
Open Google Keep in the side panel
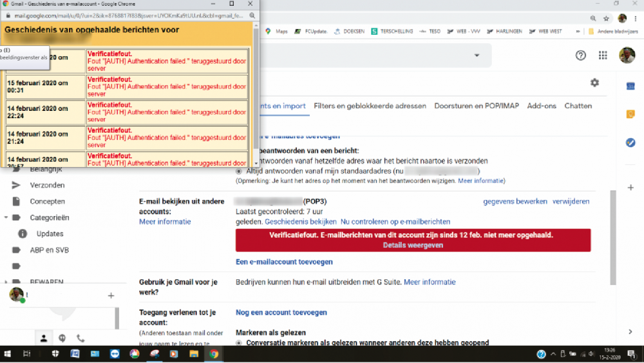pyautogui.click(x=630, y=114)
